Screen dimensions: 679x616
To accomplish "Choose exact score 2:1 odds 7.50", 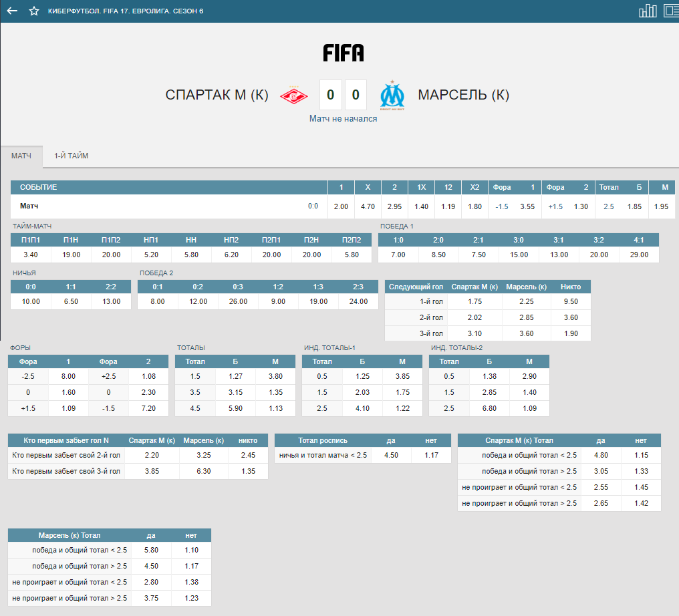I will (479, 255).
